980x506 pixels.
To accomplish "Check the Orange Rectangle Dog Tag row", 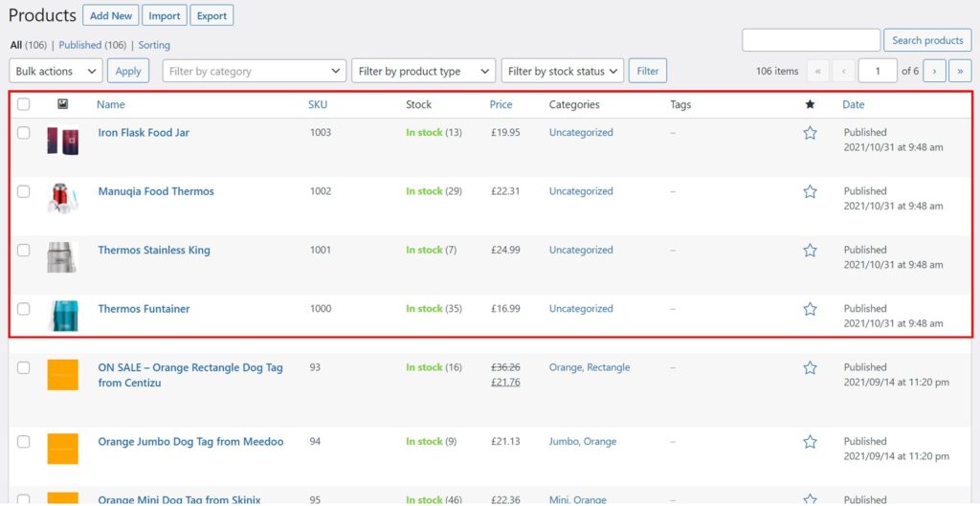I will click(23, 367).
